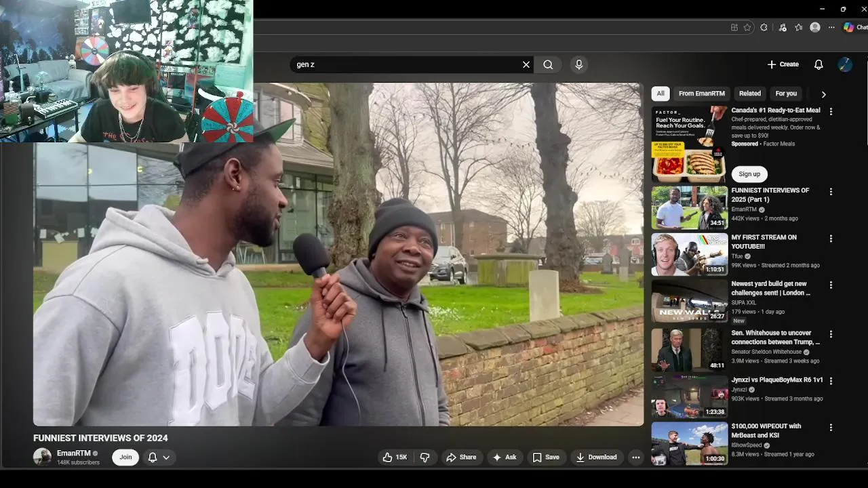Open the EmanRTM channel name link
868x488 pixels.
(74, 453)
